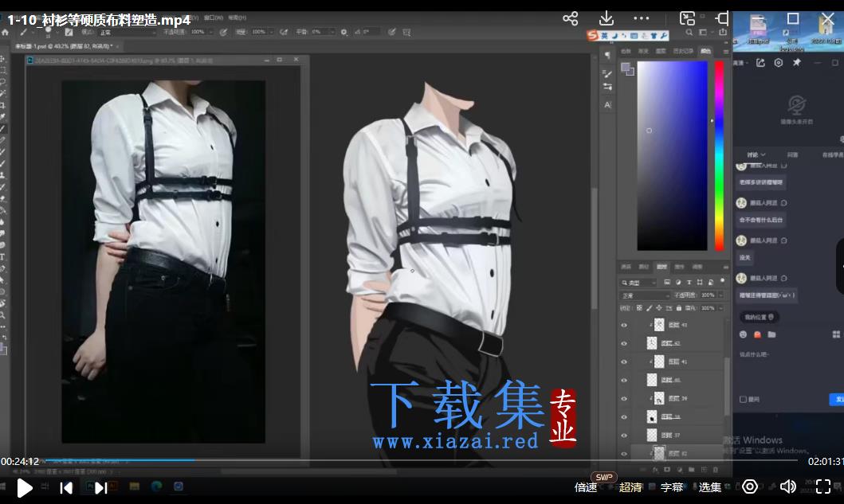The width and height of the screenshot is (844, 504).
Task: Toggle the 提问 checkbox in chat window
Action: pyautogui.click(x=744, y=399)
